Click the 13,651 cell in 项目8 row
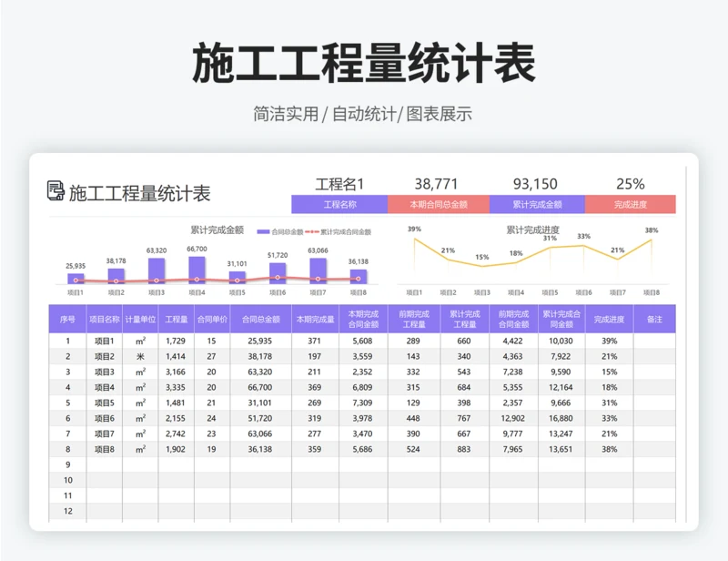 (x=561, y=450)
